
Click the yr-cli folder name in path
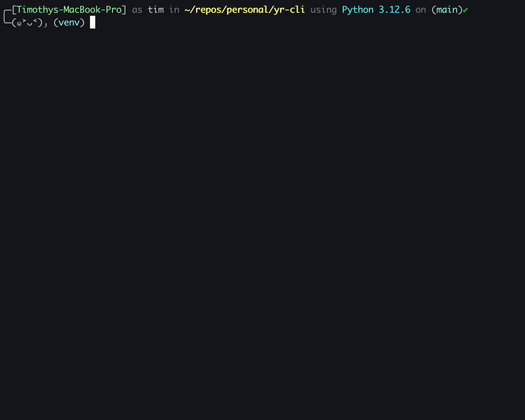(x=289, y=10)
